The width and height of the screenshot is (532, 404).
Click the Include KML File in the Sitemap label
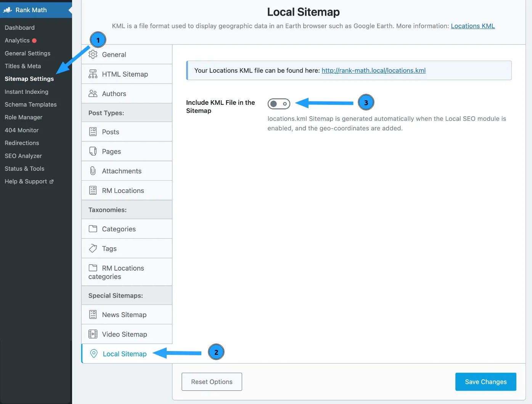[x=220, y=107]
